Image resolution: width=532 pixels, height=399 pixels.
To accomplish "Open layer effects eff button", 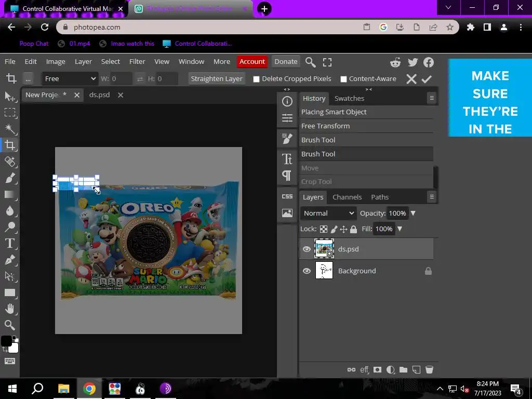I will click(364, 369).
